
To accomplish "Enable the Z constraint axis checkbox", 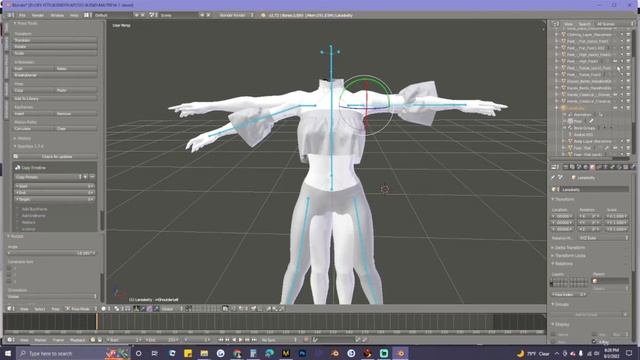I will point(9,281).
